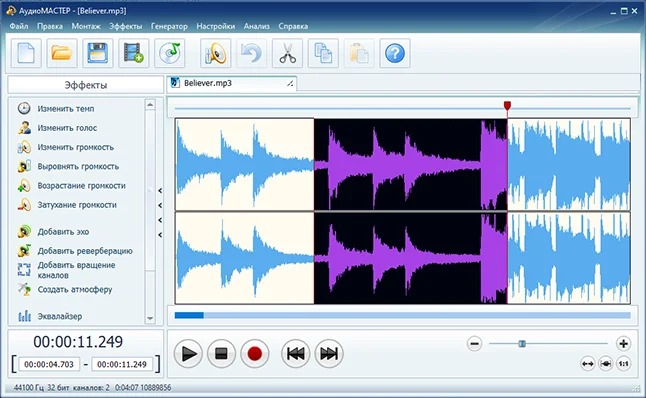Undo last action toolbar arrow

[x=251, y=53]
